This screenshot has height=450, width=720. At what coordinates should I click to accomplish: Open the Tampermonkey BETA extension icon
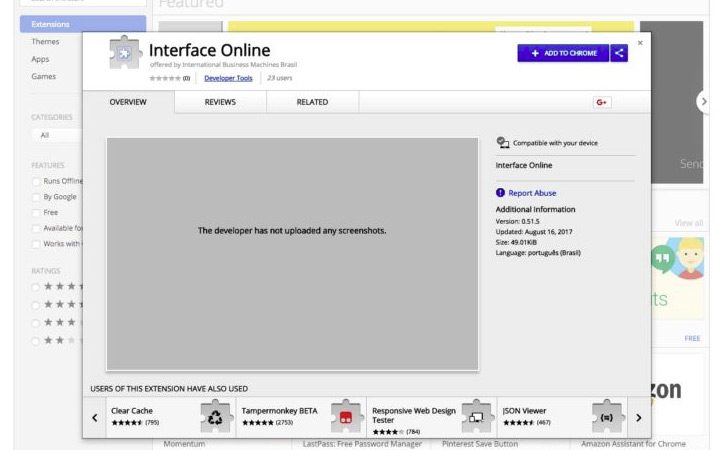346,416
